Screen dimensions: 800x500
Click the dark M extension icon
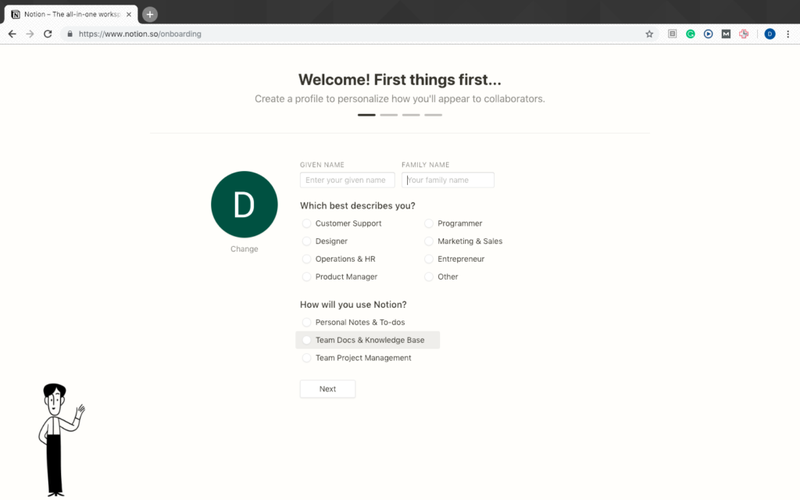726,34
